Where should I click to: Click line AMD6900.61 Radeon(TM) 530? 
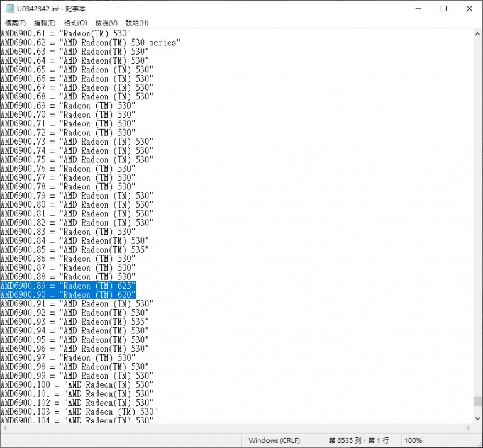[65, 33]
